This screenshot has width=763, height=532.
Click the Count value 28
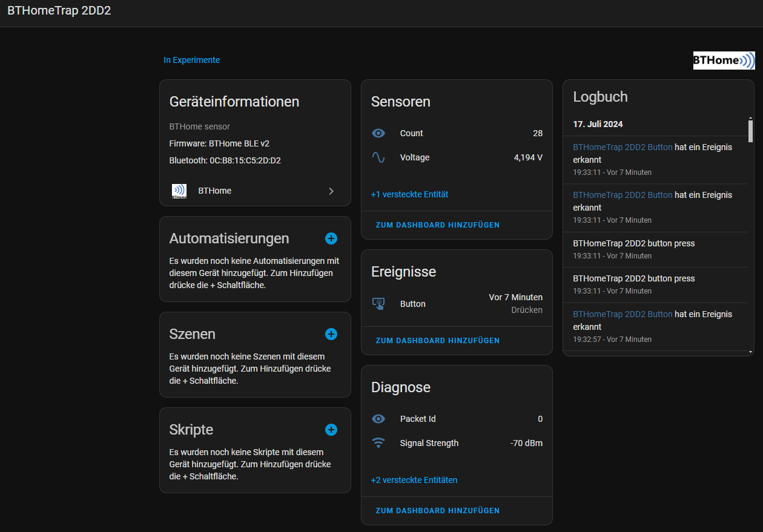point(538,133)
